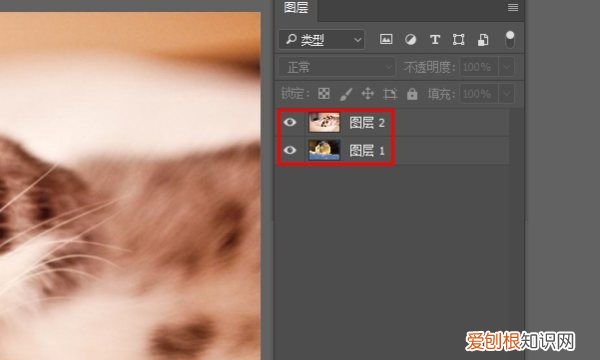Filter layers by adjustment layer icon

(x=410, y=39)
